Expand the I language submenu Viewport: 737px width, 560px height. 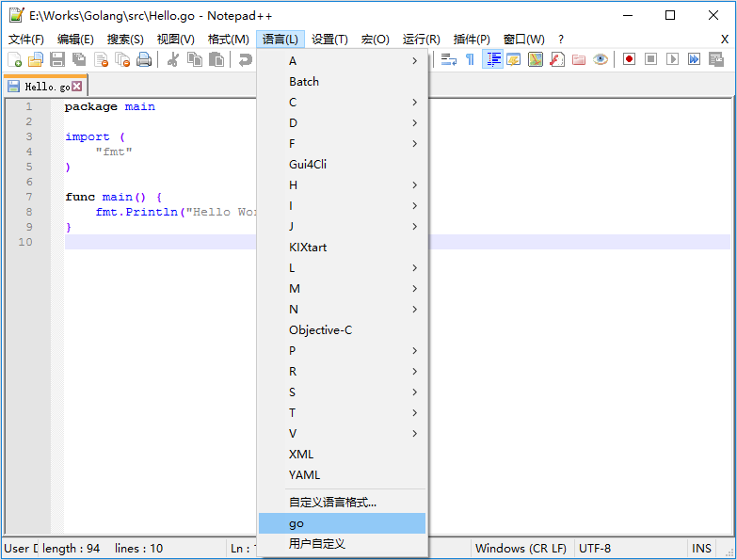click(343, 206)
